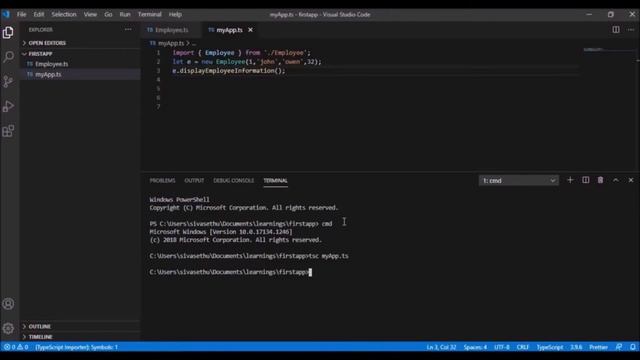Create a new terminal with plus icon

[570, 180]
